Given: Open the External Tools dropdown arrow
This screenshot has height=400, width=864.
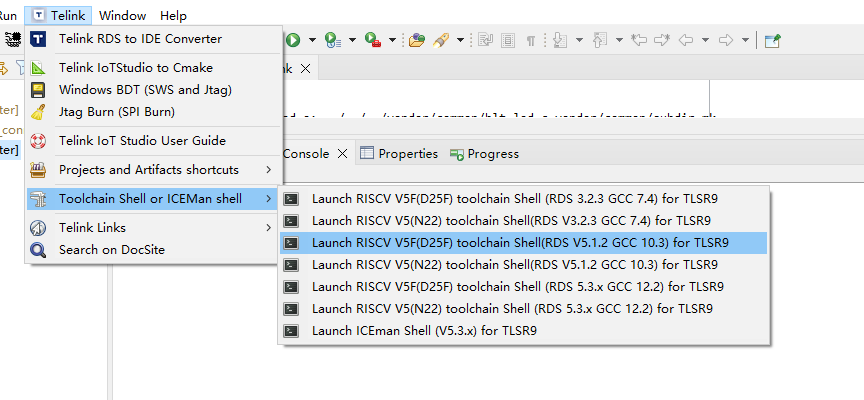Looking at the screenshot, I should 392,40.
